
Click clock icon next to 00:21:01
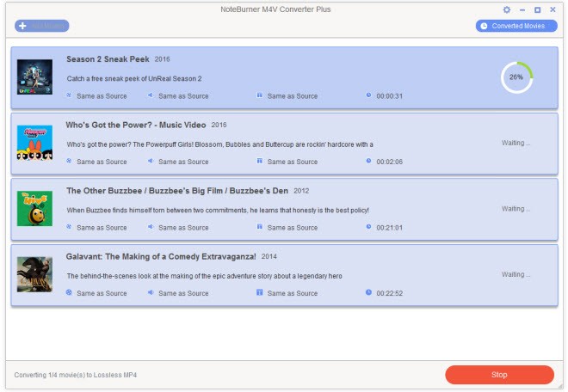coord(368,227)
